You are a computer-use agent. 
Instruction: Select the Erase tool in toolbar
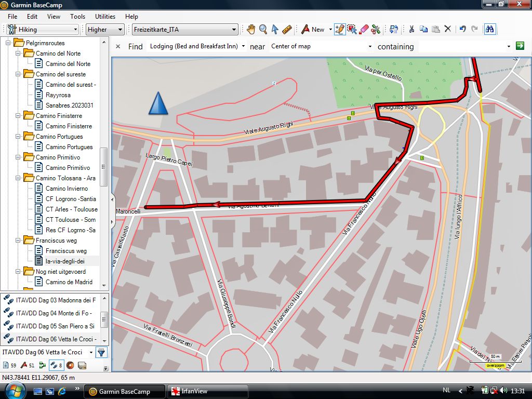pyautogui.click(x=364, y=30)
